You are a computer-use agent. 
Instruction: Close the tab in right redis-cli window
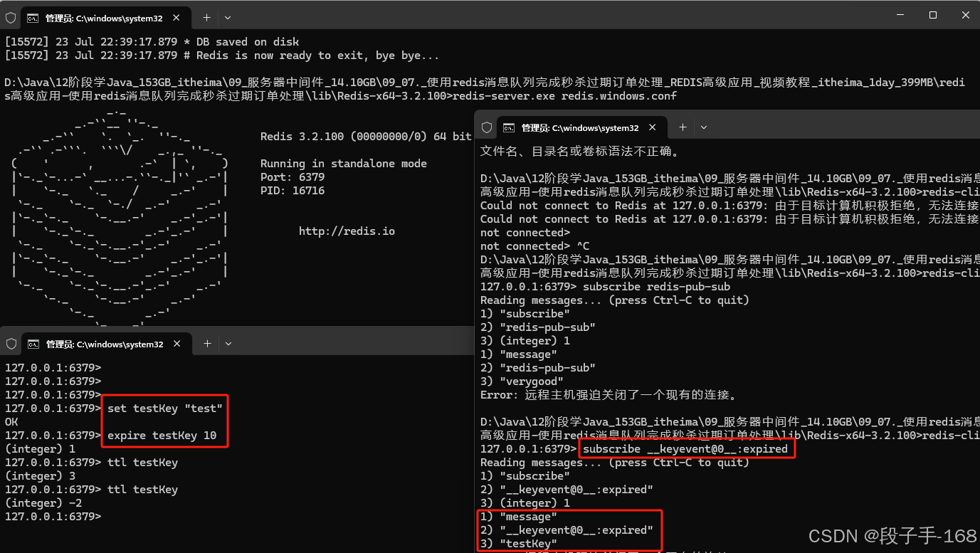tap(653, 127)
